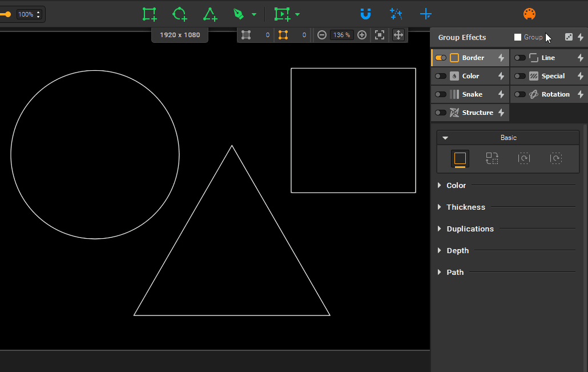588x372 pixels.
Task: Open the orange color palette icon
Action: click(529, 14)
